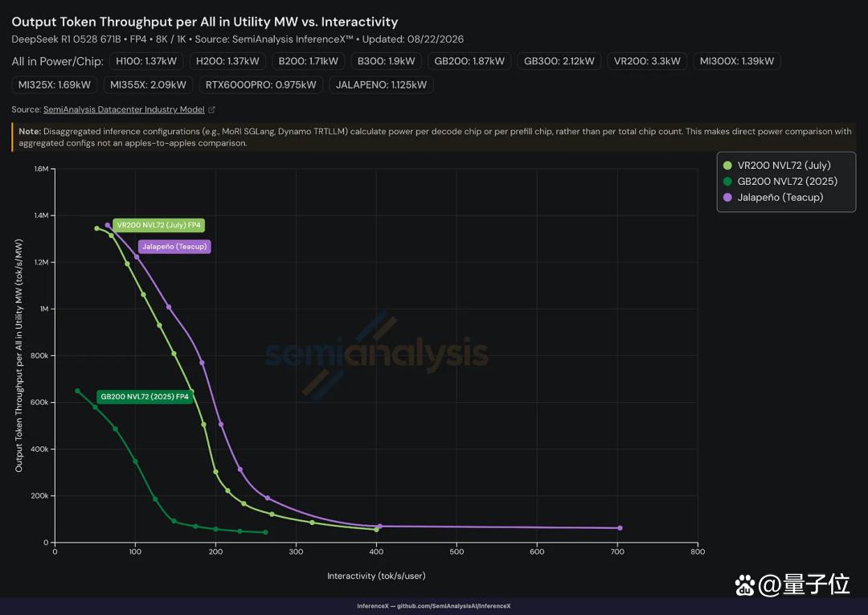
Task: Open the SemiAnalysis Datacenter Industry Model link
Action: 124,109
